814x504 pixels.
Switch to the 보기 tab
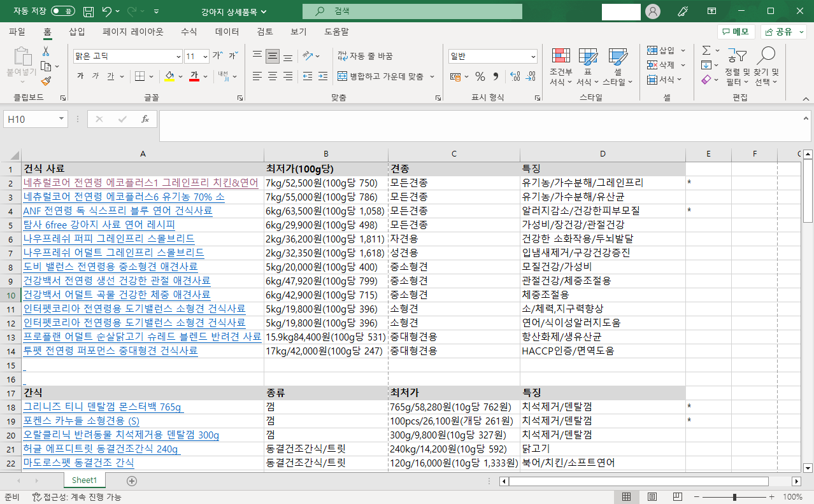(x=299, y=31)
